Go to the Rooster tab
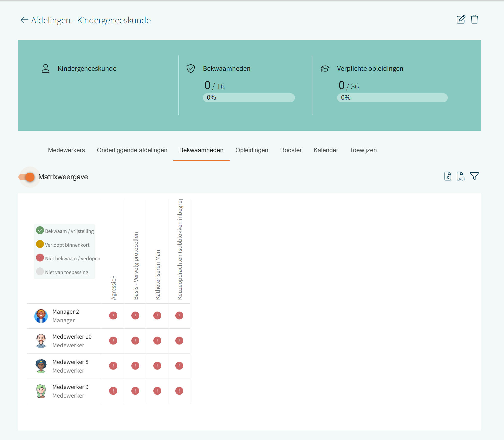Viewport: 504px width, 440px height. coord(291,150)
